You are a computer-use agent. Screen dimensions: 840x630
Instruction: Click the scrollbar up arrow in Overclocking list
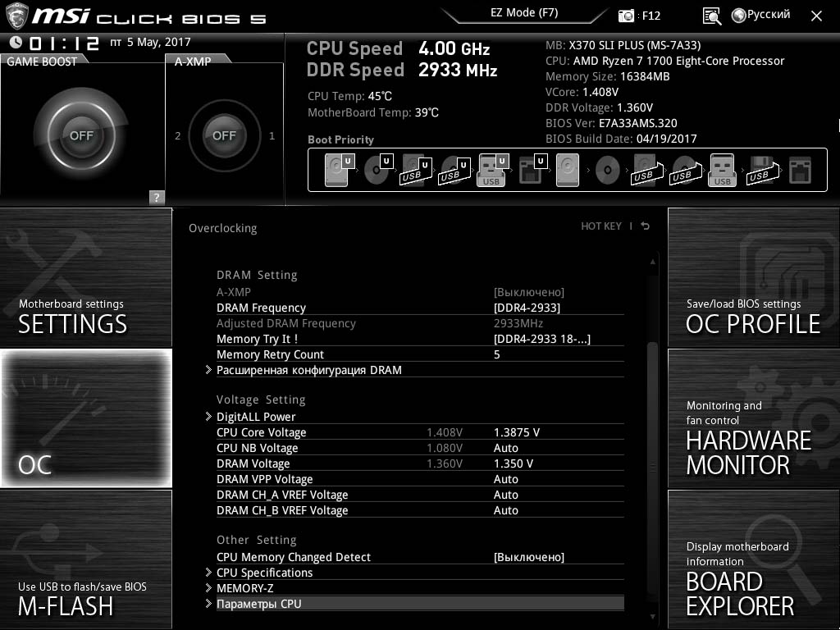click(x=652, y=262)
